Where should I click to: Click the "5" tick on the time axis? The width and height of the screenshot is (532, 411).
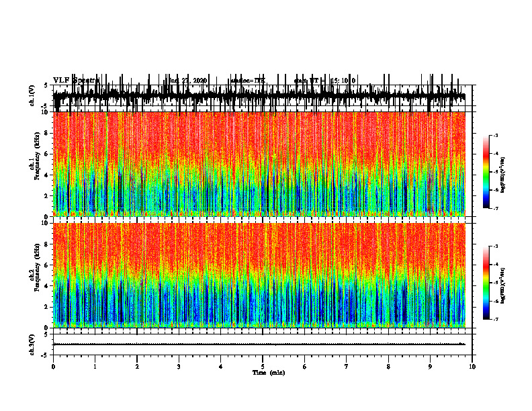point(263,367)
